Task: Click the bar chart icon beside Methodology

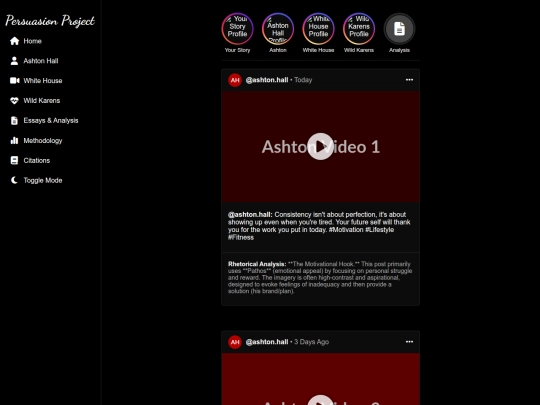Action: (x=14, y=141)
